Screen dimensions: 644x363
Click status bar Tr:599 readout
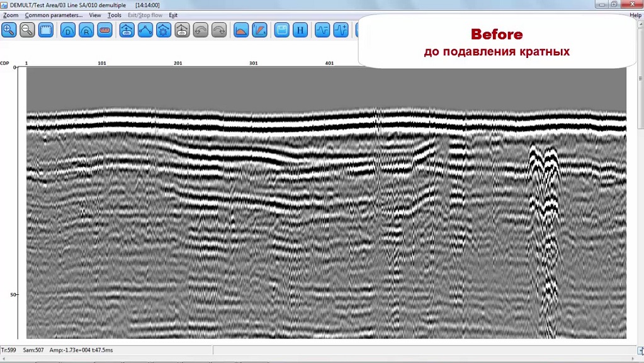9,350
